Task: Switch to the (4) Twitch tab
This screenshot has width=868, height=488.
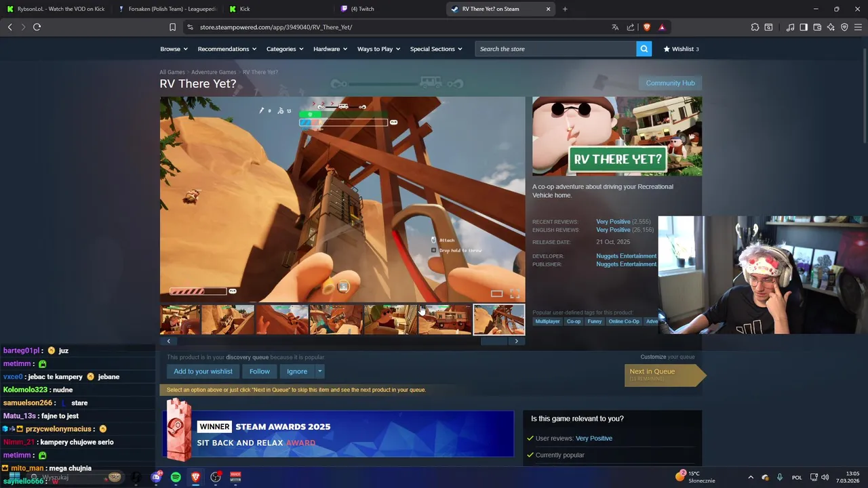Action: pyautogui.click(x=389, y=9)
